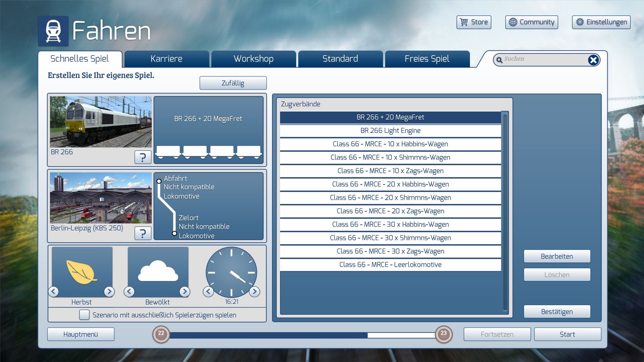Viewport: 644px width, 362px height.
Task: Show info for Berlin-Leipzig route question mark
Action: pyautogui.click(x=143, y=233)
